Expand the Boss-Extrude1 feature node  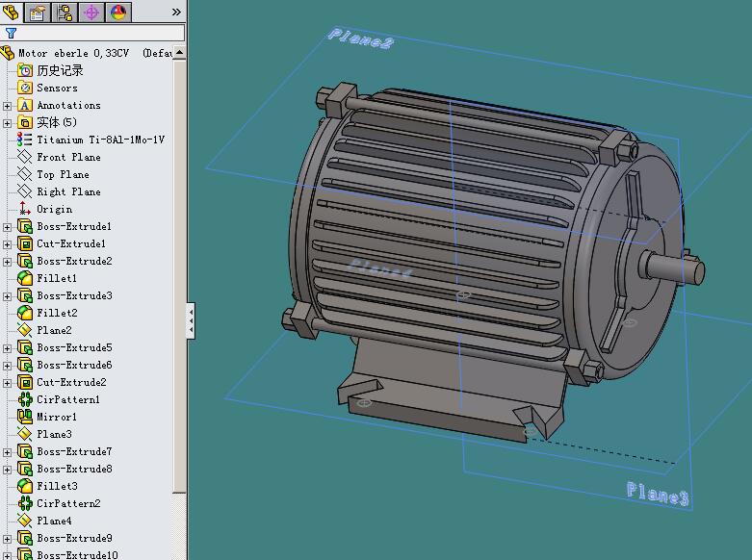click(x=8, y=227)
